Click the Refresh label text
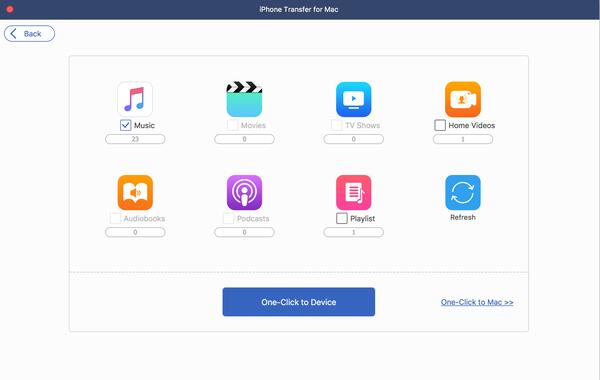Screen dimensions: 600x380 pos(463,217)
